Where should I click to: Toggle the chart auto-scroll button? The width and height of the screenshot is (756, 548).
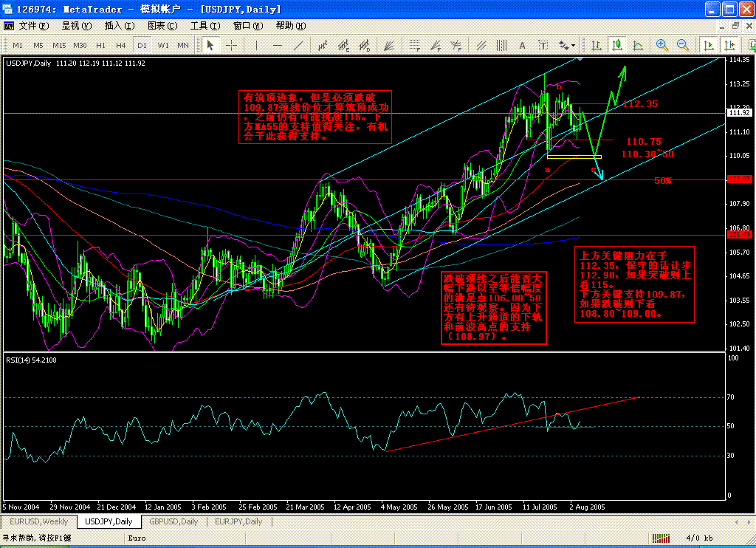(x=709, y=45)
